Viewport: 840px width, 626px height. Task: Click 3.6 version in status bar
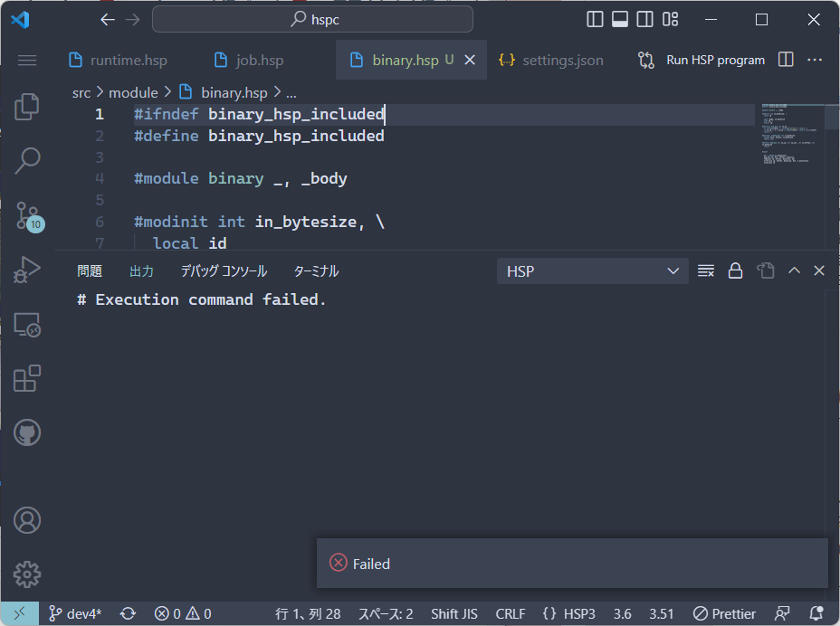[x=622, y=613]
